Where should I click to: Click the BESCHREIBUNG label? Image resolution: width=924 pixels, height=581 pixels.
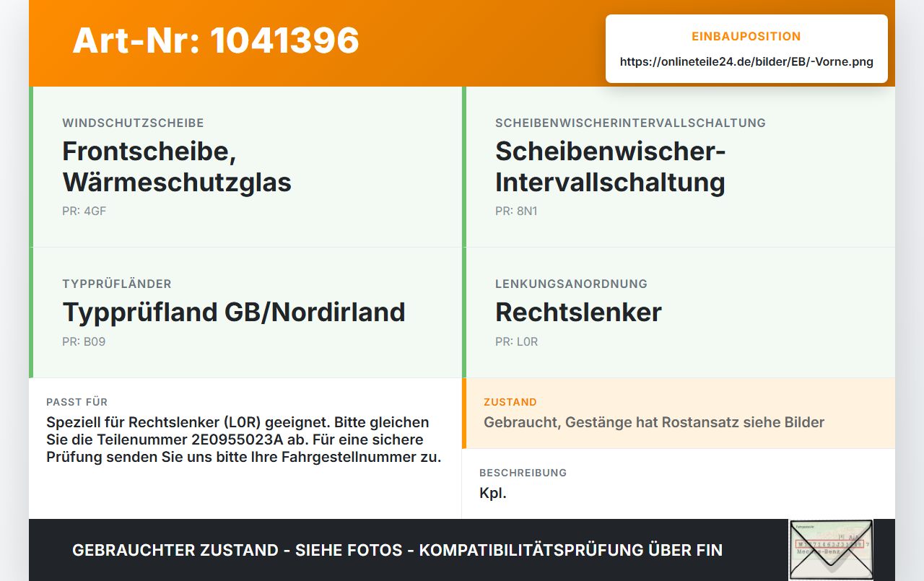[523, 473]
